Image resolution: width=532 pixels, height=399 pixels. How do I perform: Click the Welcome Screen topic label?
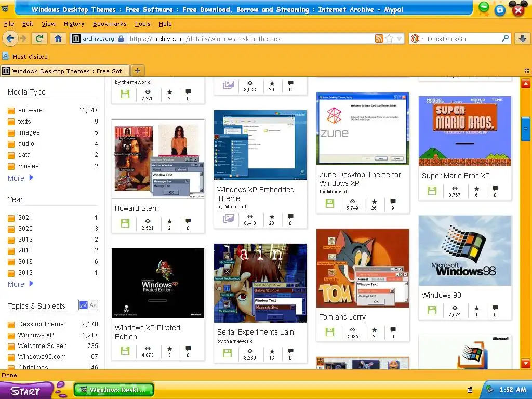click(43, 346)
